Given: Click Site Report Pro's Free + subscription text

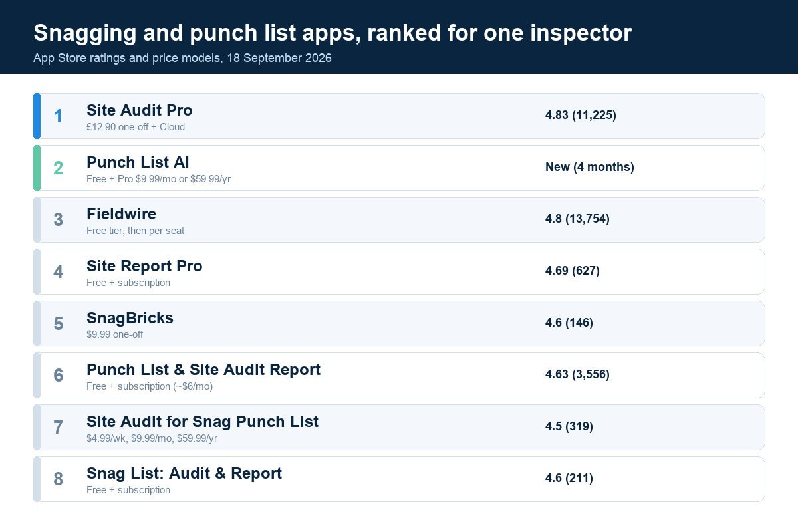Looking at the screenshot, I should (x=128, y=283).
